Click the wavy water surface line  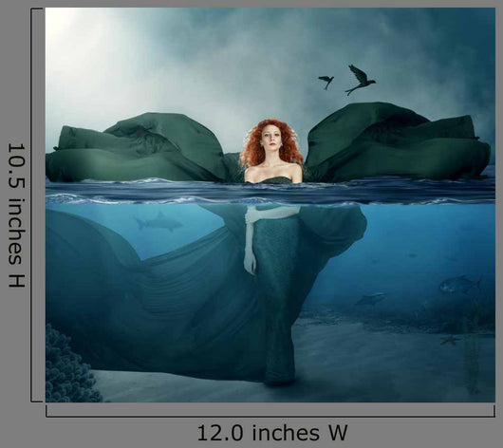(x=270, y=199)
